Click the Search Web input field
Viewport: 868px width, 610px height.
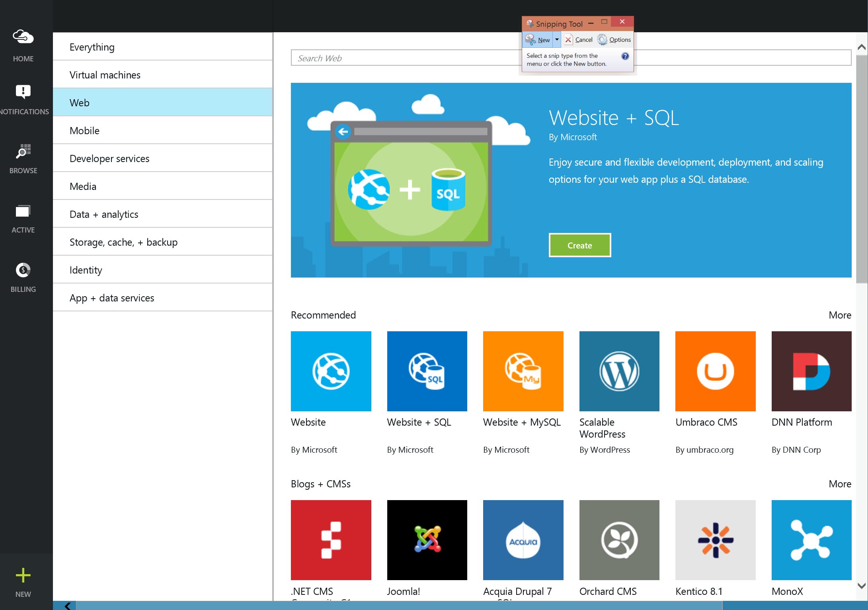click(x=571, y=58)
